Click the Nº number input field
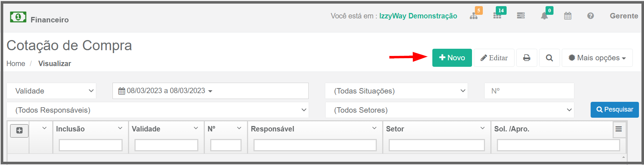Image resolution: width=644 pixels, height=165 pixels. tap(529, 91)
